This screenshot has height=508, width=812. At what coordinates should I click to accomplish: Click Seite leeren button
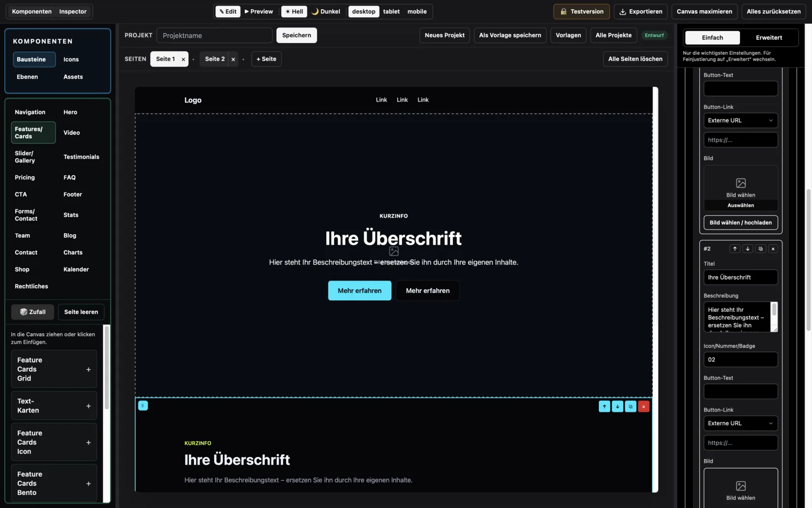click(81, 312)
